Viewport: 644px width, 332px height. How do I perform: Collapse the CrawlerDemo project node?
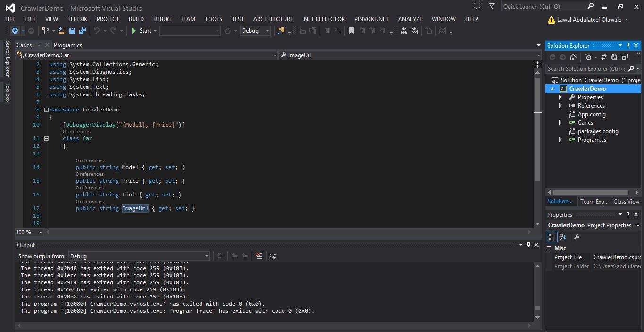point(552,89)
